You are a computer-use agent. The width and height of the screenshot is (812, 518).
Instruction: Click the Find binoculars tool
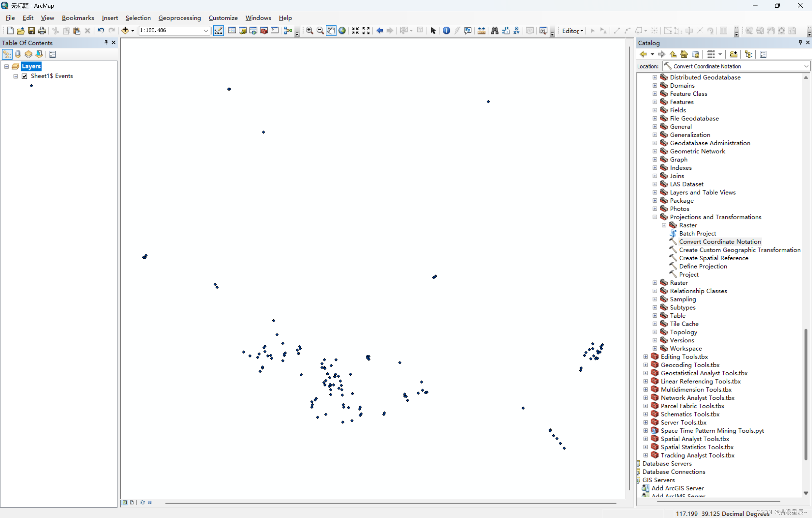[x=494, y=31]
